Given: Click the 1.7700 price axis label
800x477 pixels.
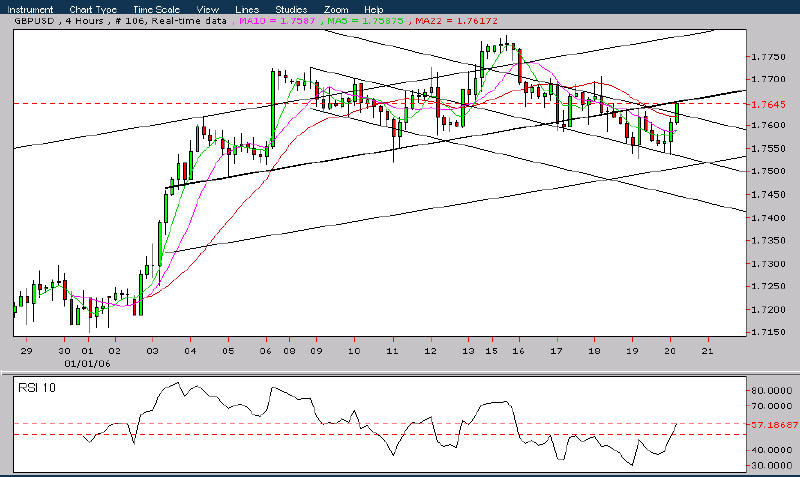Looking at the screenshot, I should [x=768, y=79].
